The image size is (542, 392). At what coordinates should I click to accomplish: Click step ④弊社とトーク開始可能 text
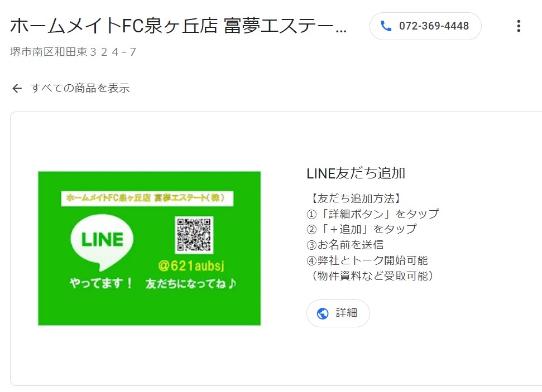pos(367,260)
